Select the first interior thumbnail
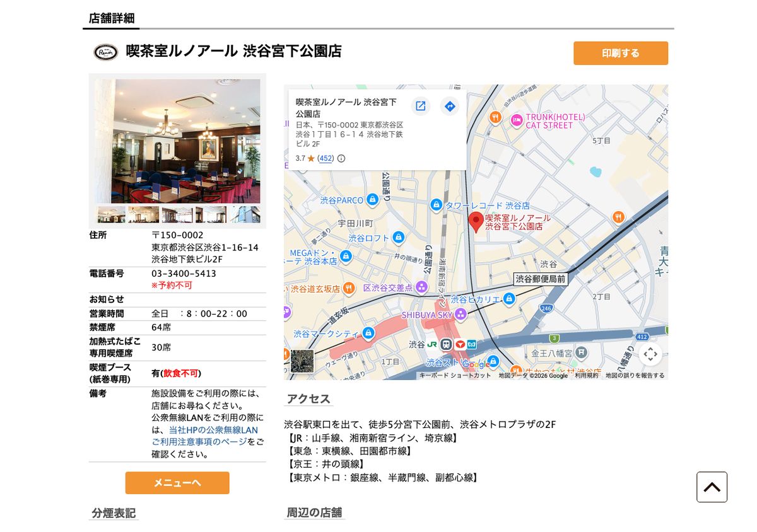 (x=111, y=214)
